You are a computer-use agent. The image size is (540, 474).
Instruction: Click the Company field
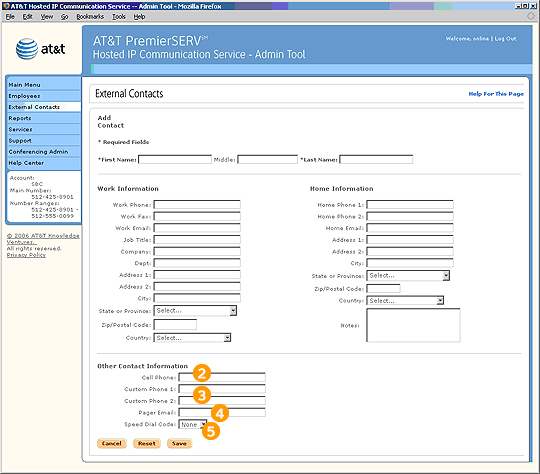pyautogui.click(x=197, y=251)
